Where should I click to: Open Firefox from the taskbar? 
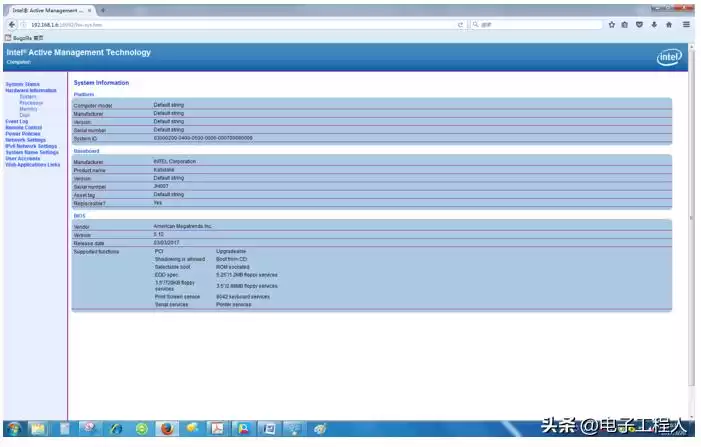pos(167,428)
